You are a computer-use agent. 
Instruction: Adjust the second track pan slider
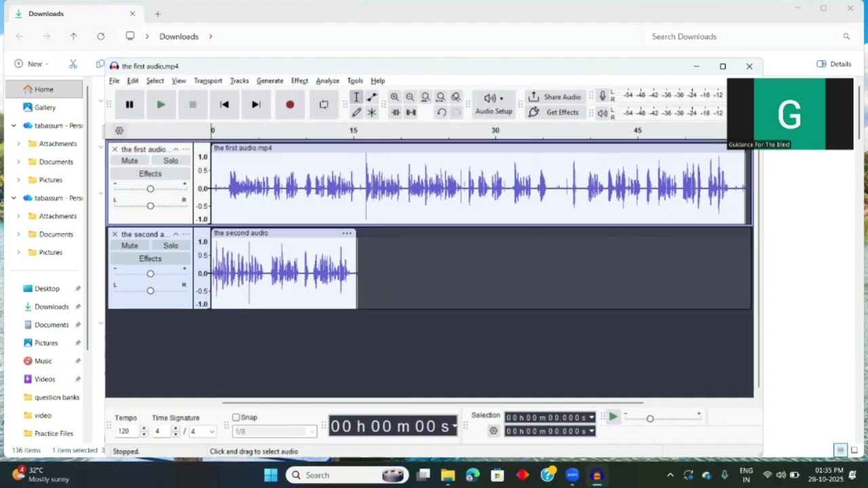[150, 291]
